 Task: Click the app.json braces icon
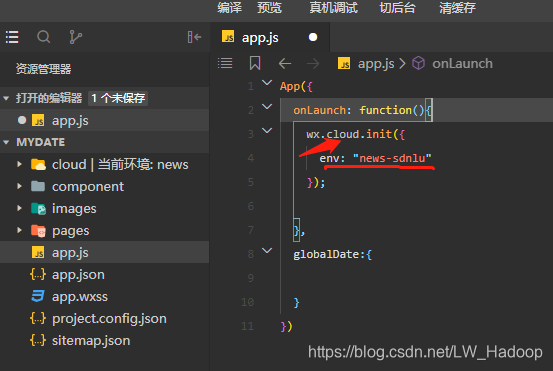(38, 274)
